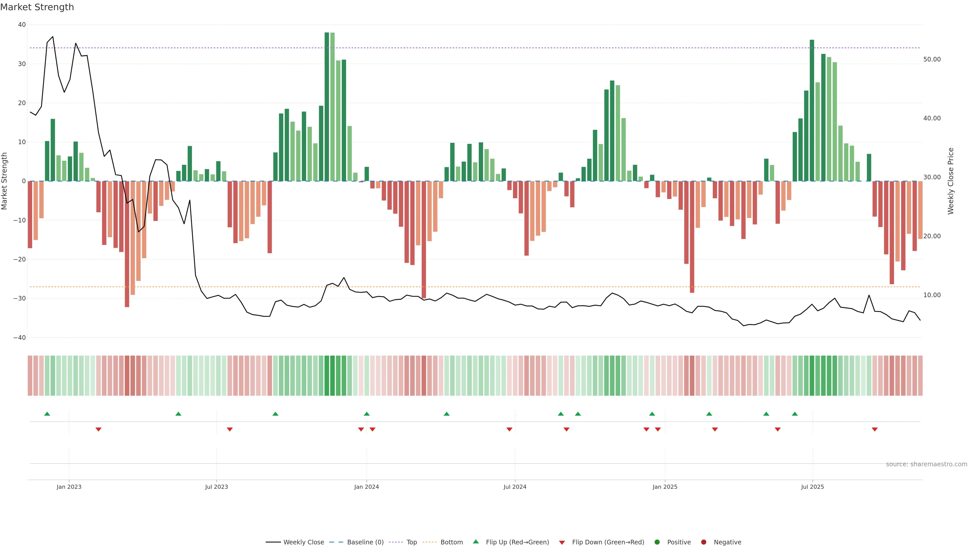Click the red flip-down marker just after Jul 2023
The image size is (980, 551).
point(230,429)
